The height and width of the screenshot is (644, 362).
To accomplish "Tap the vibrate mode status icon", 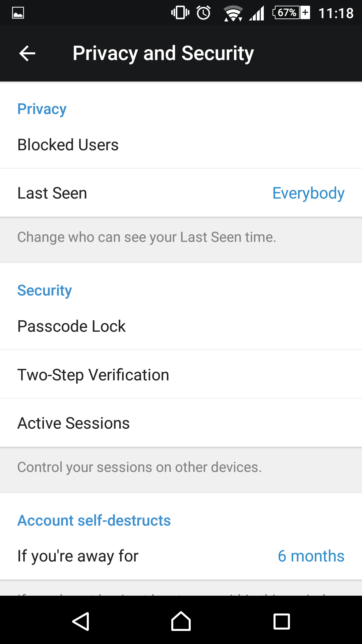I will point(180,13).
